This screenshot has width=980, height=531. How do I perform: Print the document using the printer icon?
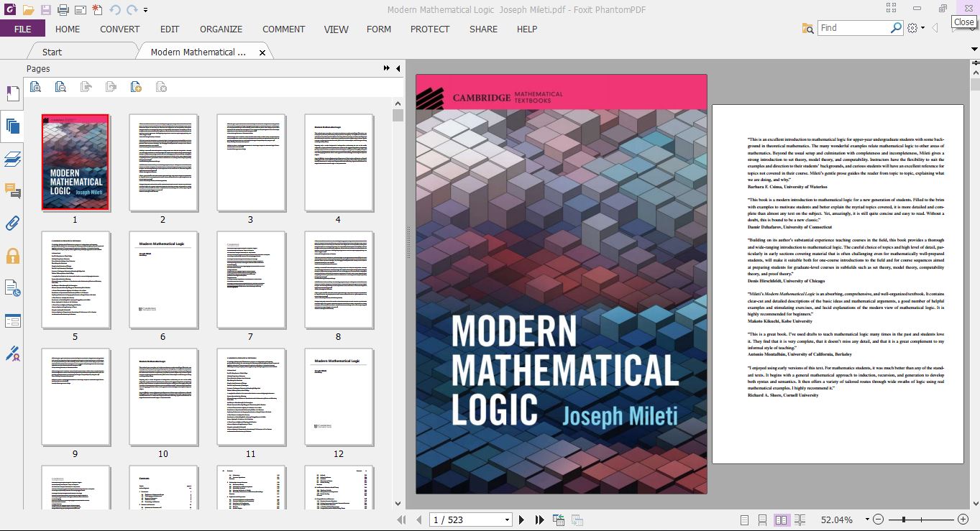coord(63,10)
